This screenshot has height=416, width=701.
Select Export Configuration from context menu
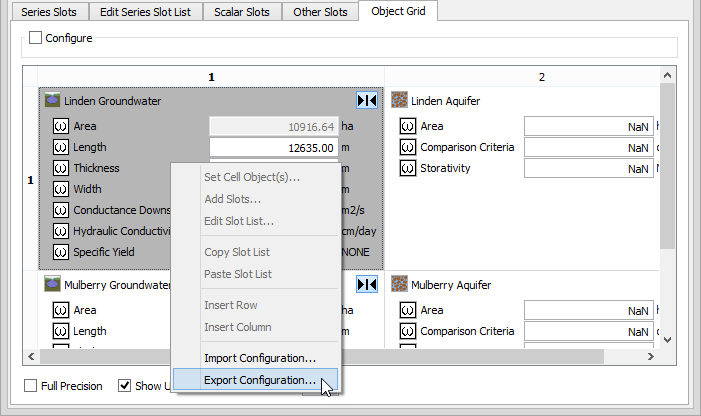(x=259, y=380)
